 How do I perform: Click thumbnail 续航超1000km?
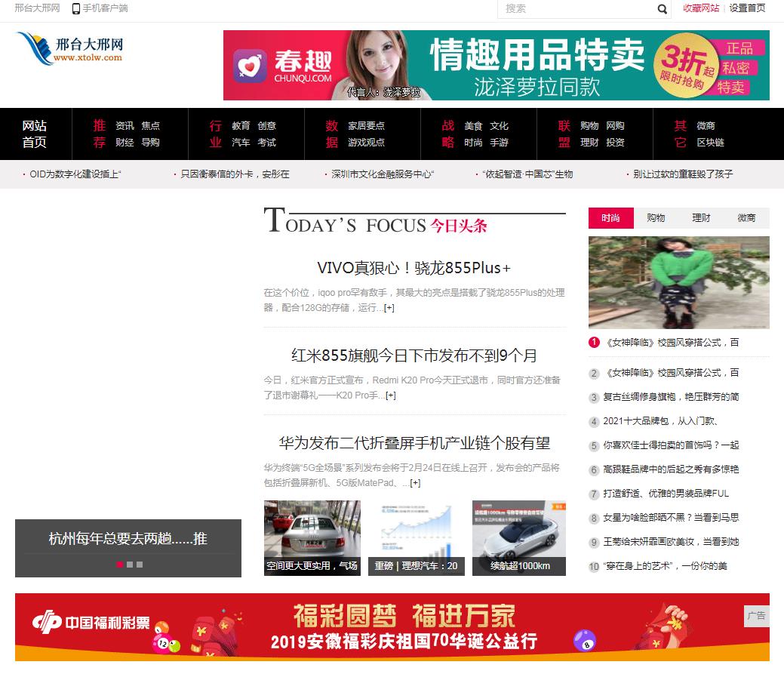tap(519, 538)
